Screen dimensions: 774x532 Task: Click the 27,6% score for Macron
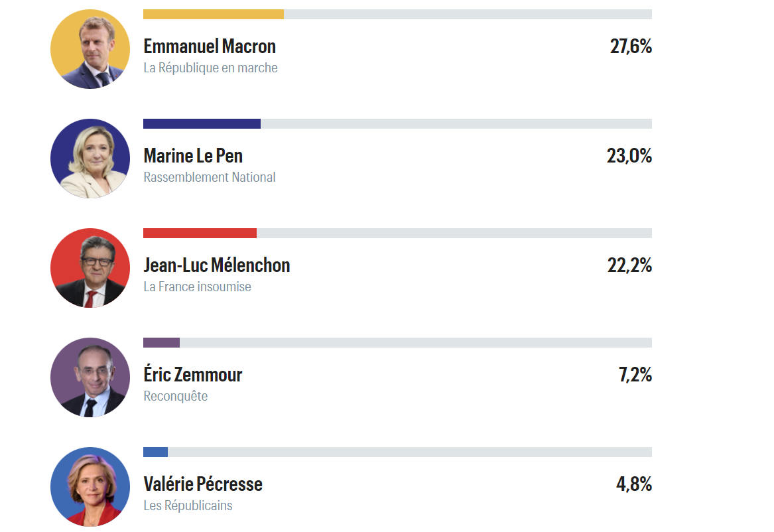click(x=631, y=46)
